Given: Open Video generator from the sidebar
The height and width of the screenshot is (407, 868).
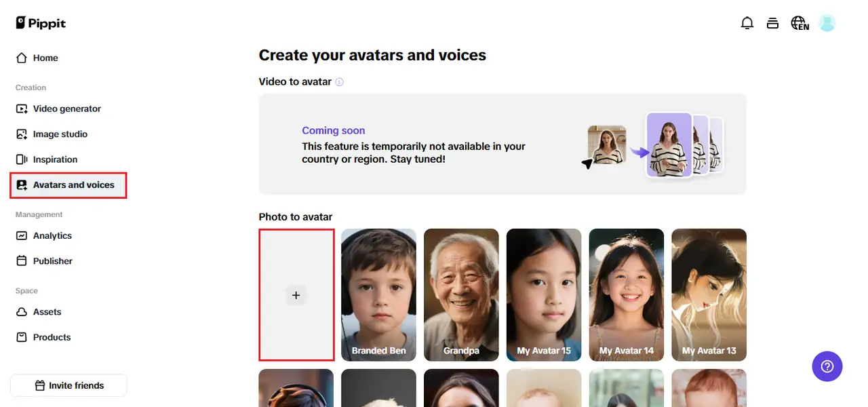Looking at the screenshot, I should (x=66, y=109).
